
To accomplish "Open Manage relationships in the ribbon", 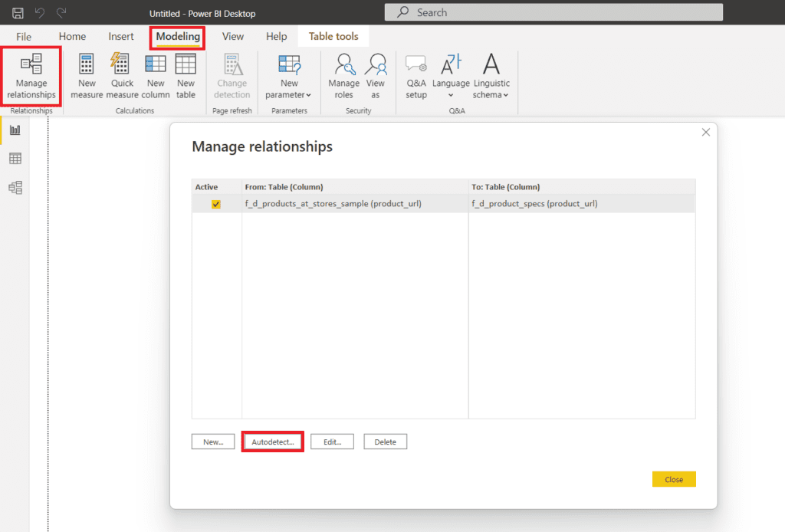I will (x=31, y=77).
